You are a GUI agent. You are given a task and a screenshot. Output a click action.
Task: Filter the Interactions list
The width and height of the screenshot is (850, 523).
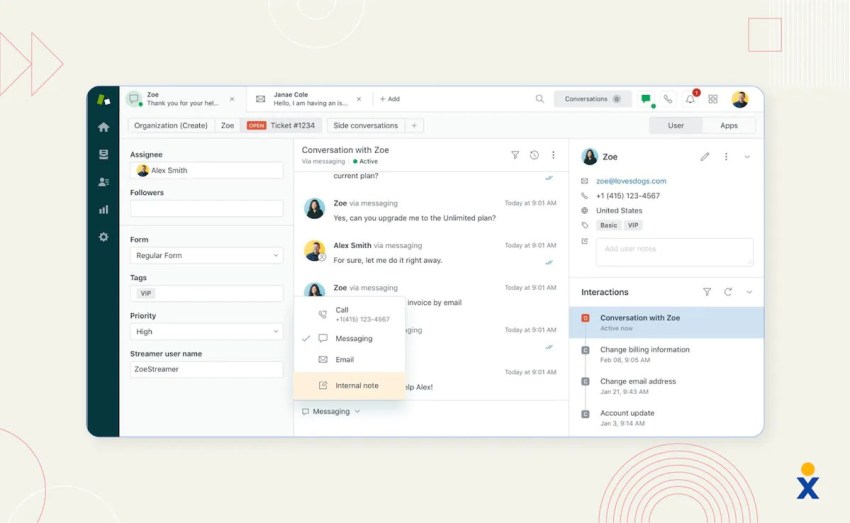tap(707, 292)
